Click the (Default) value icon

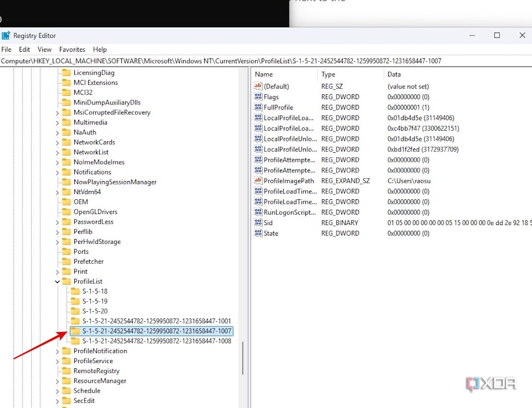point(258,86)
